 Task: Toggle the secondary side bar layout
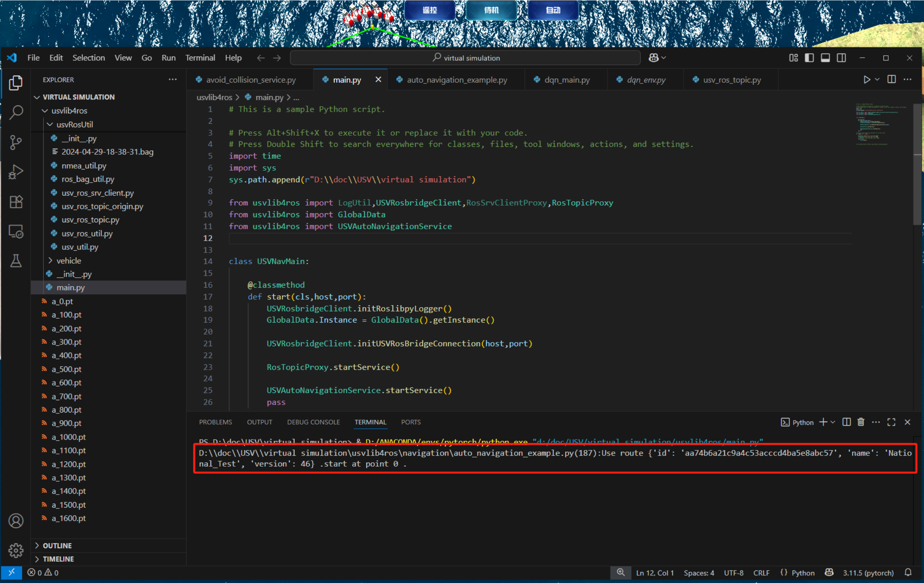[x=841, y=58]
